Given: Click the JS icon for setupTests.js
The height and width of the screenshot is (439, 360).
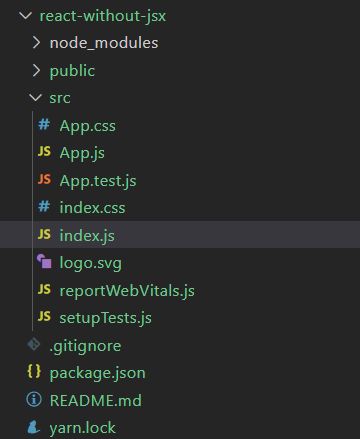Looking at the screenshot, I should pyautogui.click(x=44, y=316).
